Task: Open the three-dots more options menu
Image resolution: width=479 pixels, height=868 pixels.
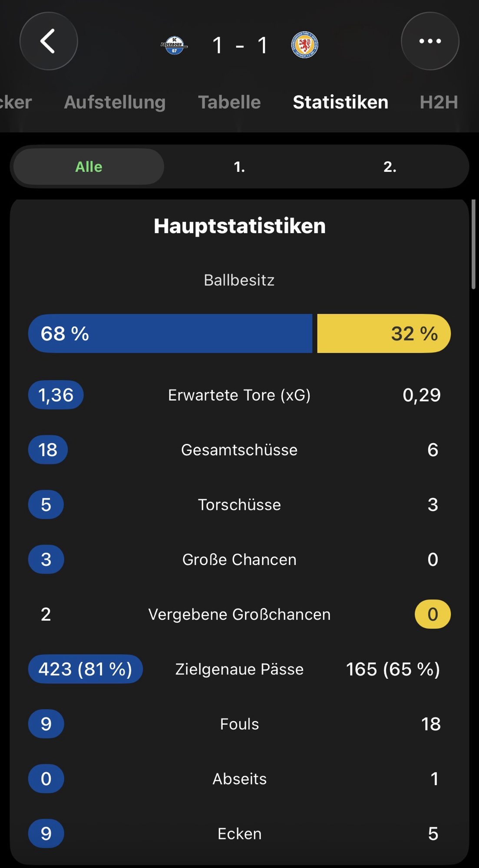Action: coord(430,41)
